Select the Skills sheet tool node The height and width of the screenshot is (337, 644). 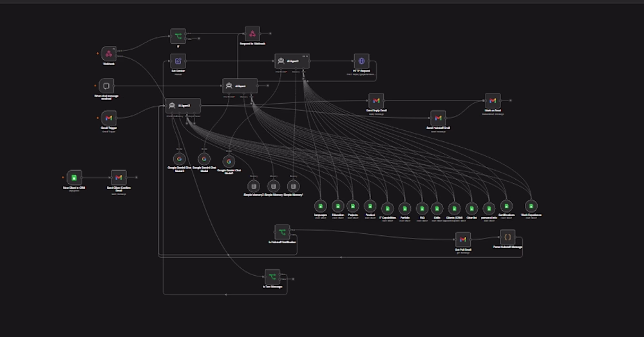(437, 209)
